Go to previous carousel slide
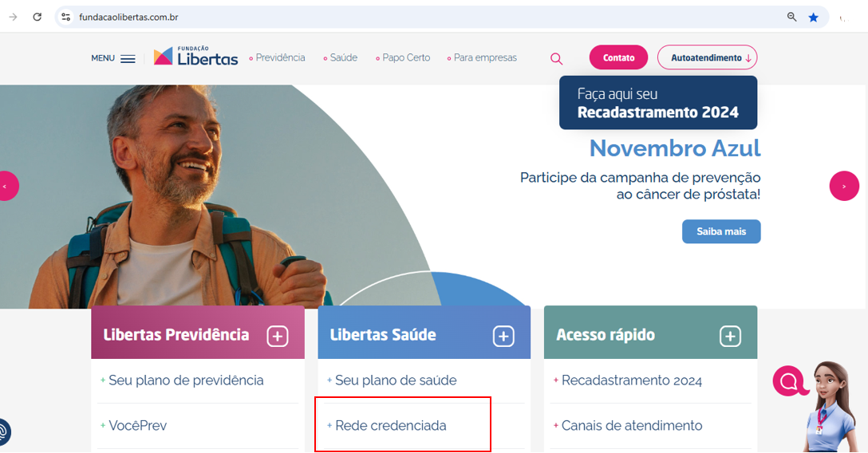The height and width of the screenshot is (453, 868). (6, 186)
